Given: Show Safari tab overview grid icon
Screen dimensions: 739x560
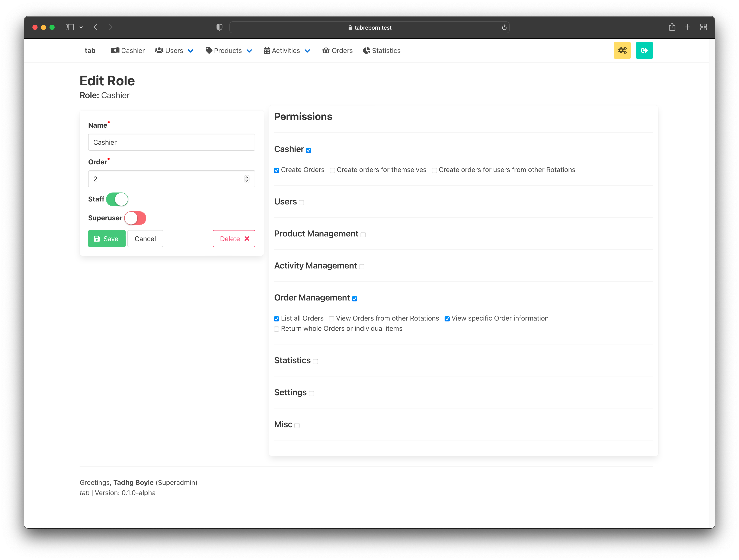Looking at the screenshot, I should [x=703, y=27].
